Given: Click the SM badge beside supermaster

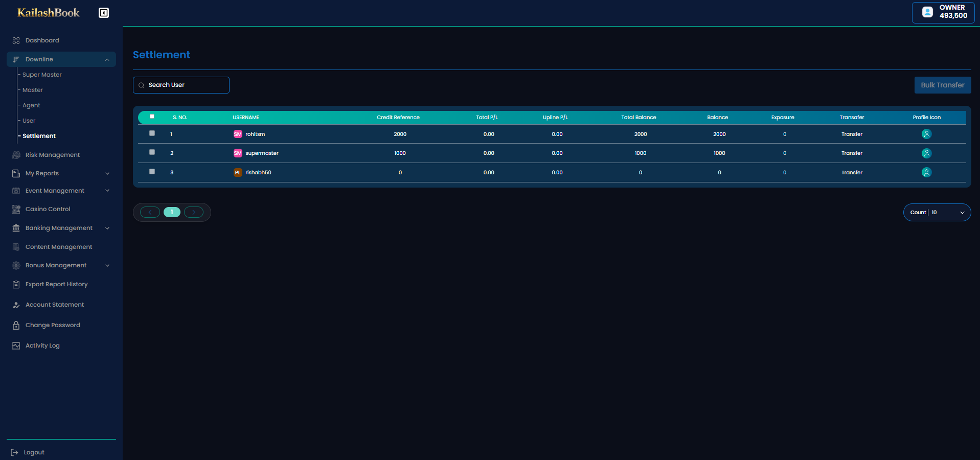Looking at the screenshot, I should point(238,153).
